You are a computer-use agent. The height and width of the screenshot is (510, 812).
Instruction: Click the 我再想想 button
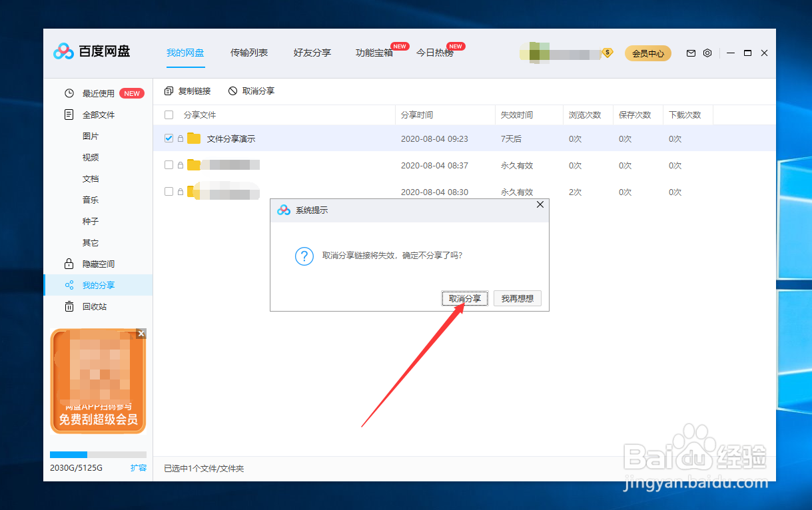click(x=518, y=298)
